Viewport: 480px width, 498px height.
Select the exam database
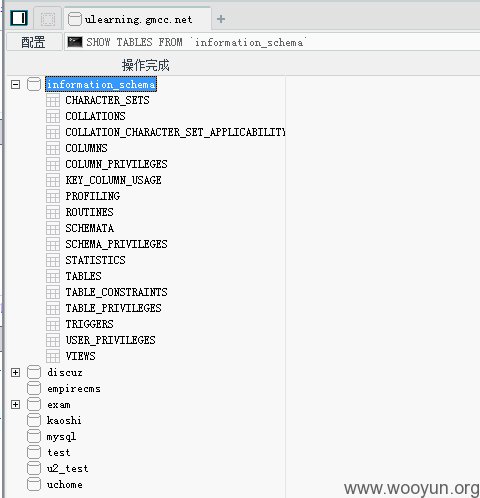[x=59, y=405]
